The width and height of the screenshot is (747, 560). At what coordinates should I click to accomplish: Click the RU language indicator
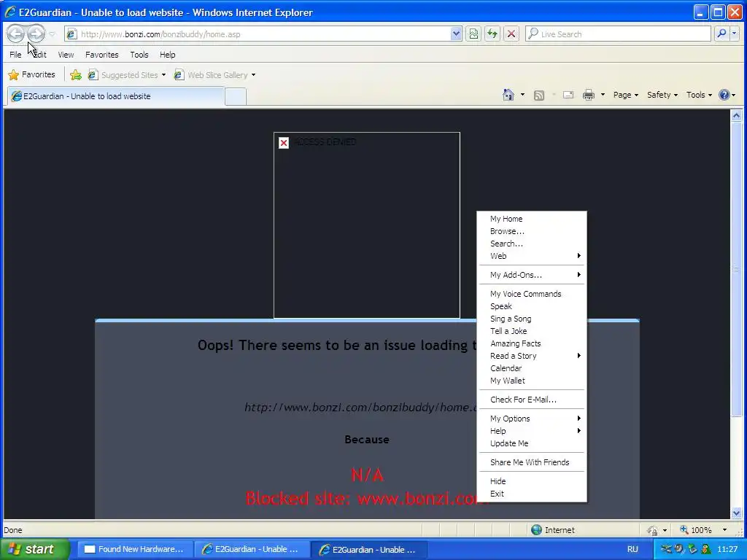pos(632,549)
